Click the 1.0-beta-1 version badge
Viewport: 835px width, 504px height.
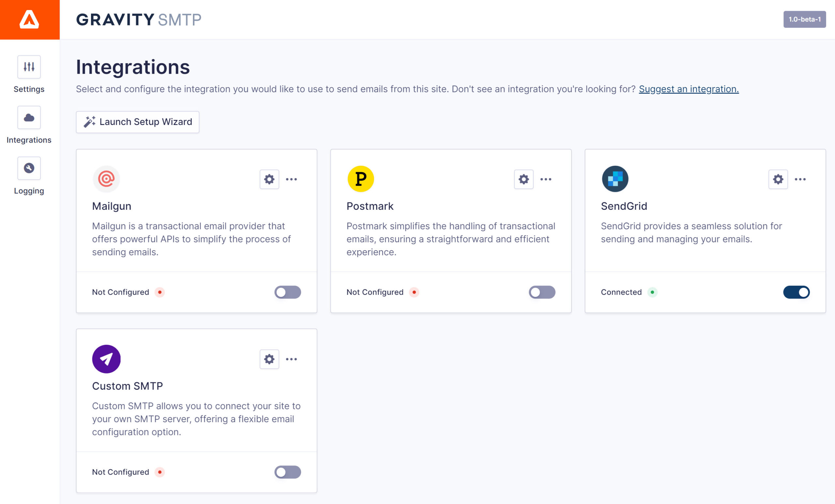(x=804, y=19)
